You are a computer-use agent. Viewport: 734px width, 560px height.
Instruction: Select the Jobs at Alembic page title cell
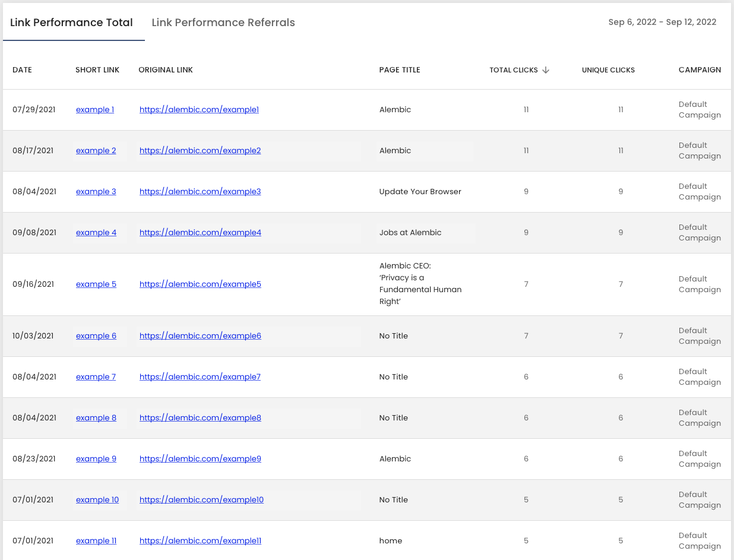tap(410, 233)
